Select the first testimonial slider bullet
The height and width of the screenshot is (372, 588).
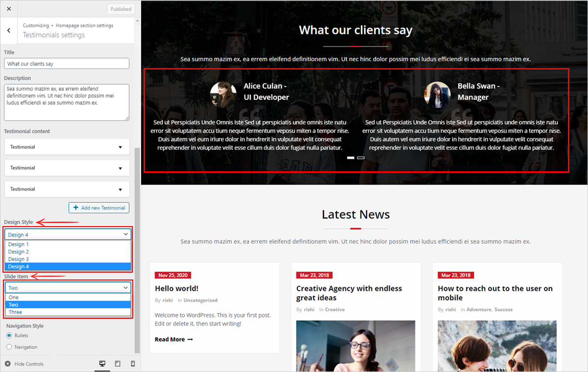[x=350, y=158]
